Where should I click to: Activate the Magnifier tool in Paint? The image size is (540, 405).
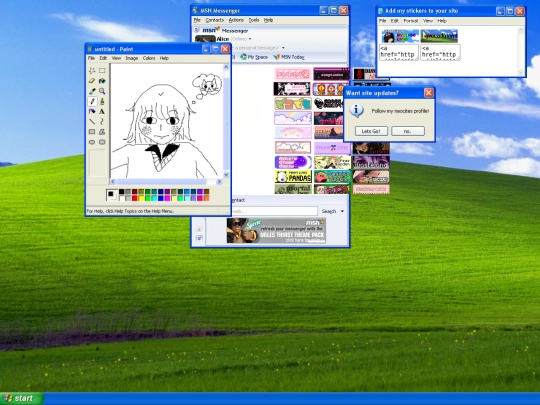click(x=102, y=91)
